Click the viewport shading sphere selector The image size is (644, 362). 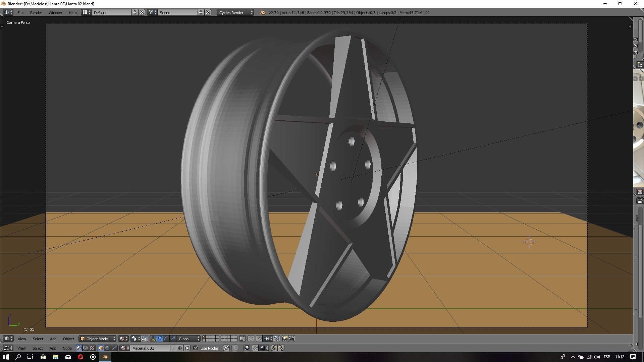[123, 339]
